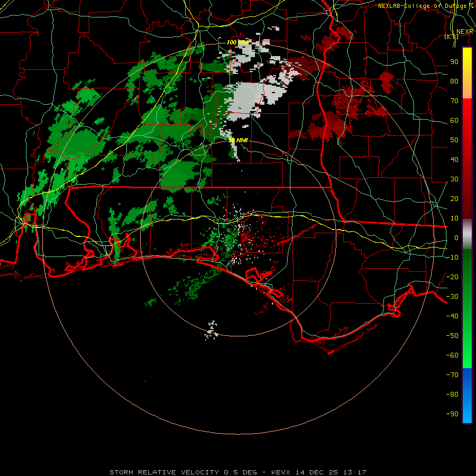This screenshot has height=476, width=476.
Task: Click the 30 label on the velocity scale
Action: click(x=454, y=179)
